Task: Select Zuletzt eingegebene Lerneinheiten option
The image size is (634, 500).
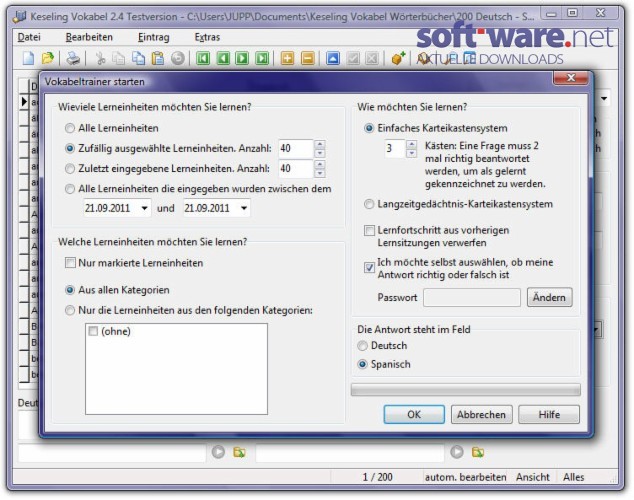Action: [70, 169]
